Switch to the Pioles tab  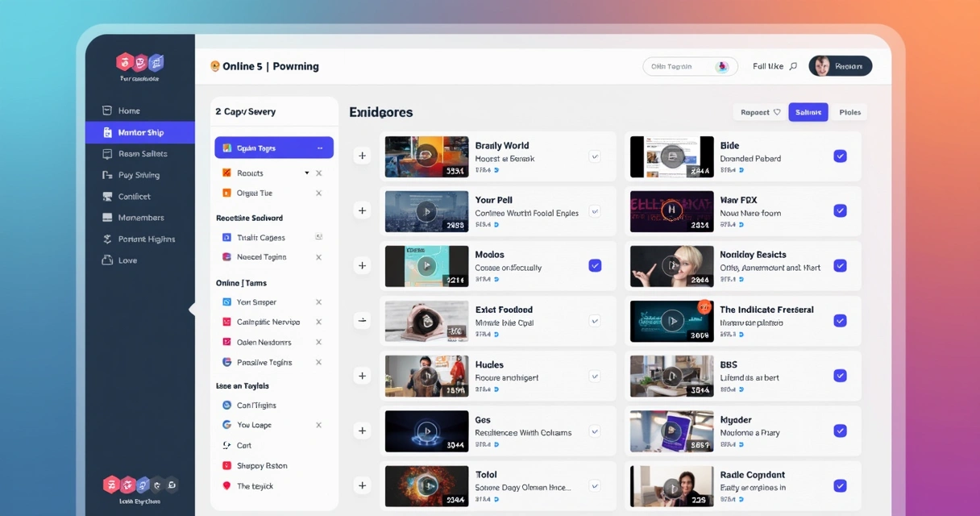(849, 112)
